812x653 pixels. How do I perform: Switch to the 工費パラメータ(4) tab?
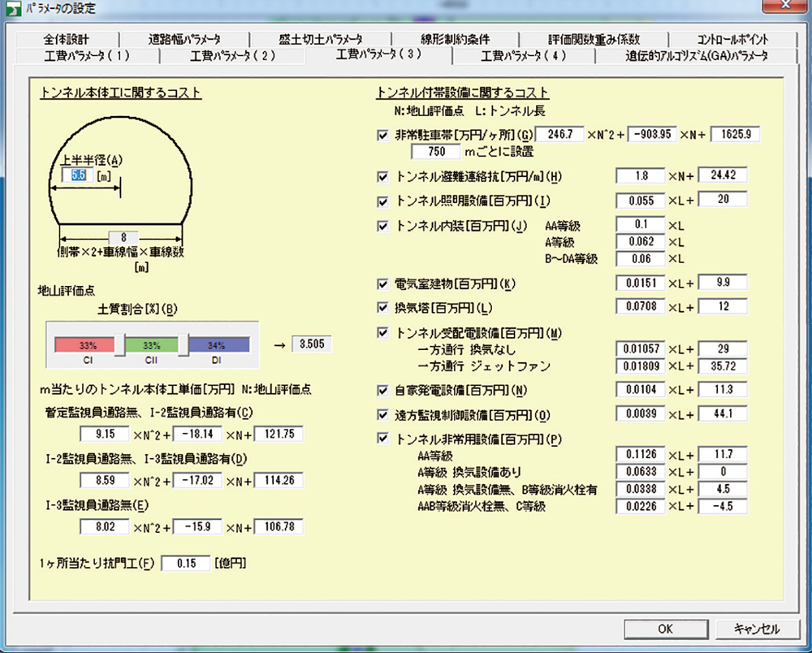click(x=524, y=56)
